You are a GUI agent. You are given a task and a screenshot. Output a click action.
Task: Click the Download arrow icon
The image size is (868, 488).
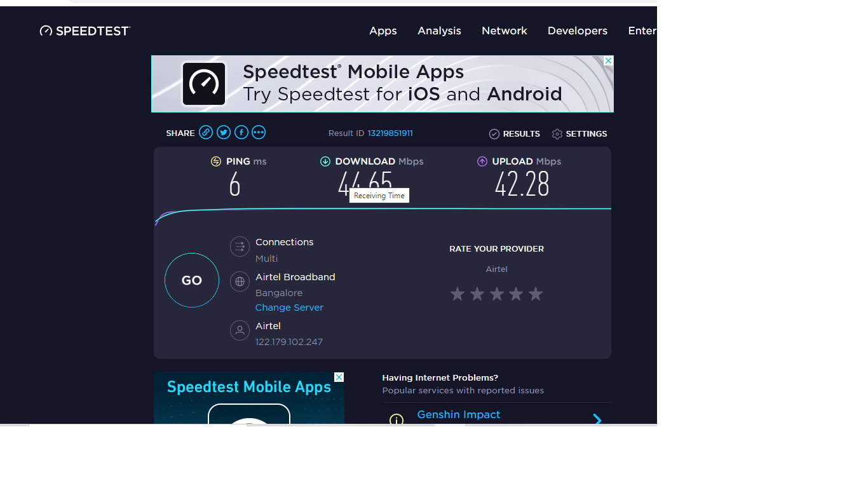(325, 161)
